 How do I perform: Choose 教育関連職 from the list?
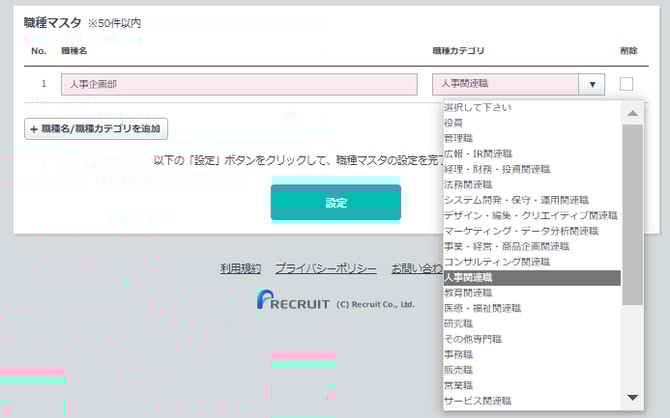point(532,293)
